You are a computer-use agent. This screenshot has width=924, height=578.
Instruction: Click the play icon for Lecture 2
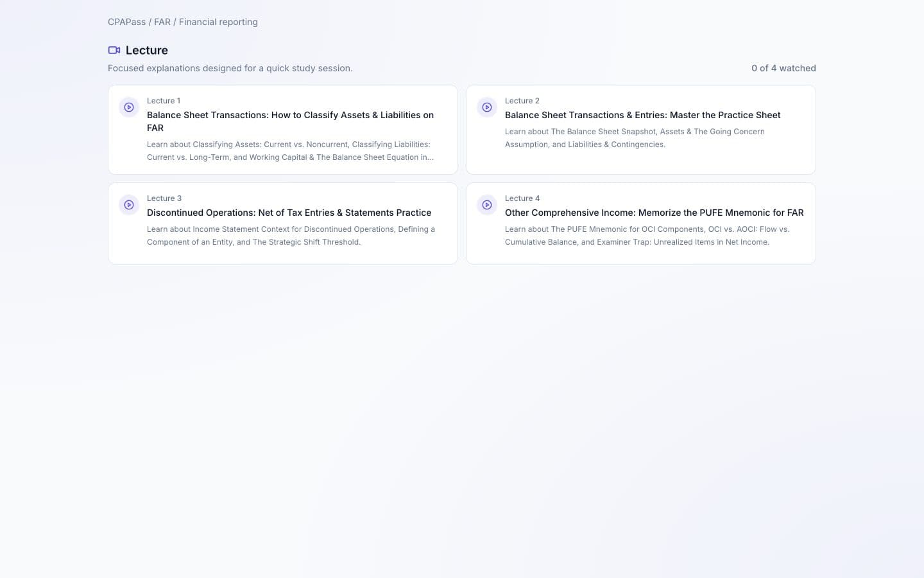tap(487, 107)
